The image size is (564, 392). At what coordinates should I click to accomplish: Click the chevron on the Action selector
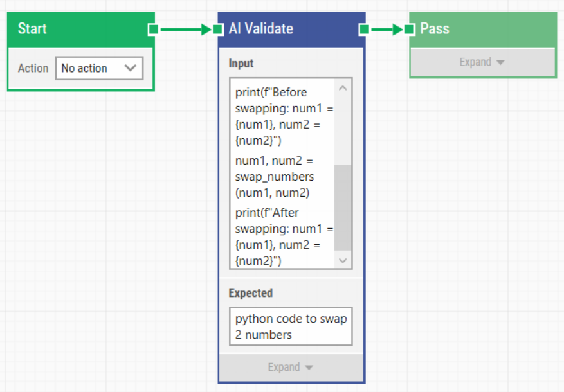click(131, 68)
